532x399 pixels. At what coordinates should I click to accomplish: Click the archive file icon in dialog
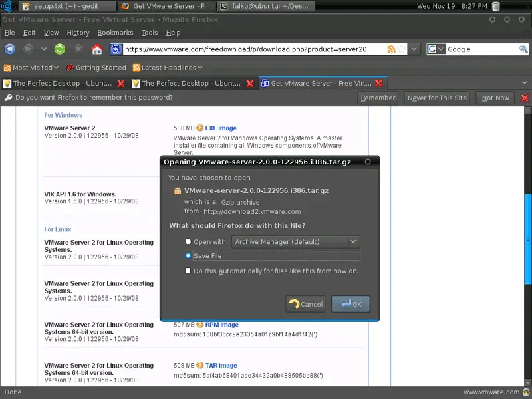tap(178, 191)
